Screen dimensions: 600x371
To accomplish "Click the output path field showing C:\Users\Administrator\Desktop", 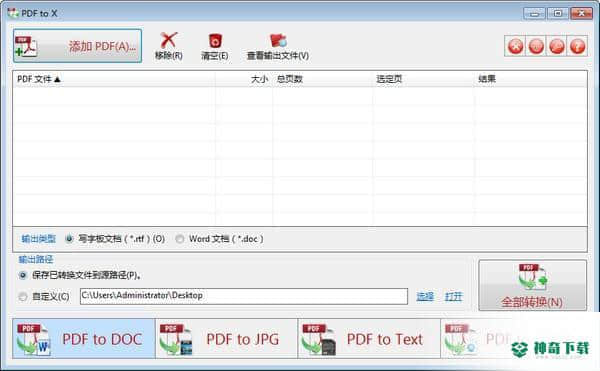I will pyautogui.click(x=244, y=296).
